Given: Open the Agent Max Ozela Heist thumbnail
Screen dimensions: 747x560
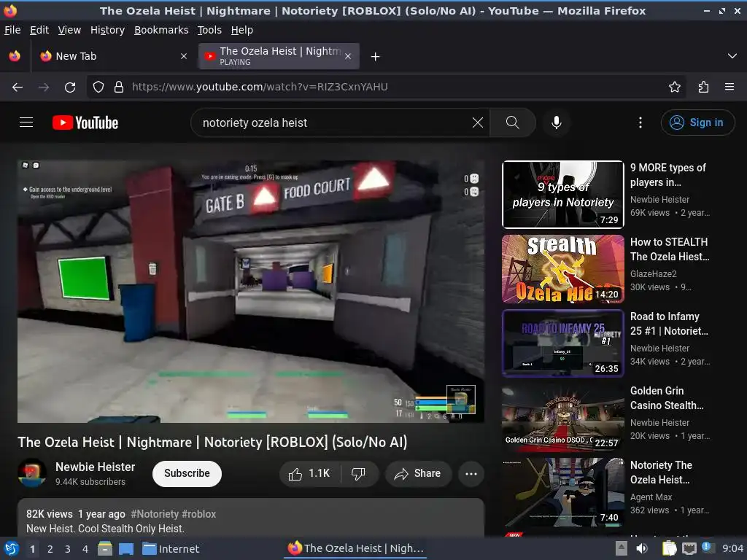Looking at the screenshot, I should [x=562, y=492].
